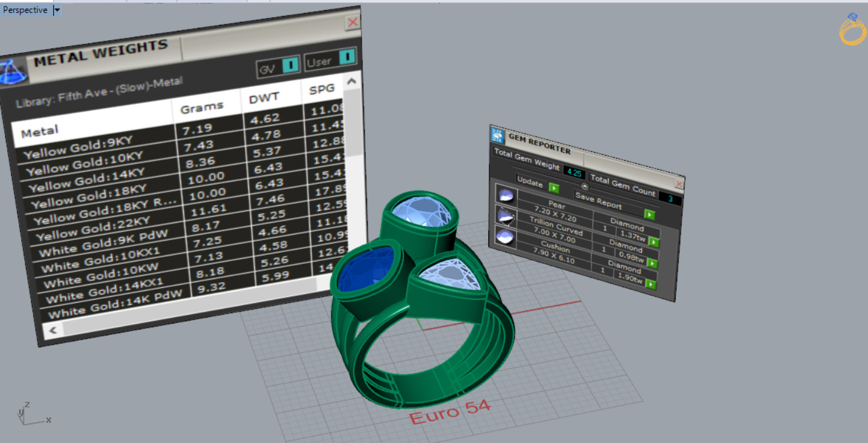Viewport: 868px width, 443px height.
Task: Click the Total Gem Weight value 4.25
Action: (x=574, y=173)
